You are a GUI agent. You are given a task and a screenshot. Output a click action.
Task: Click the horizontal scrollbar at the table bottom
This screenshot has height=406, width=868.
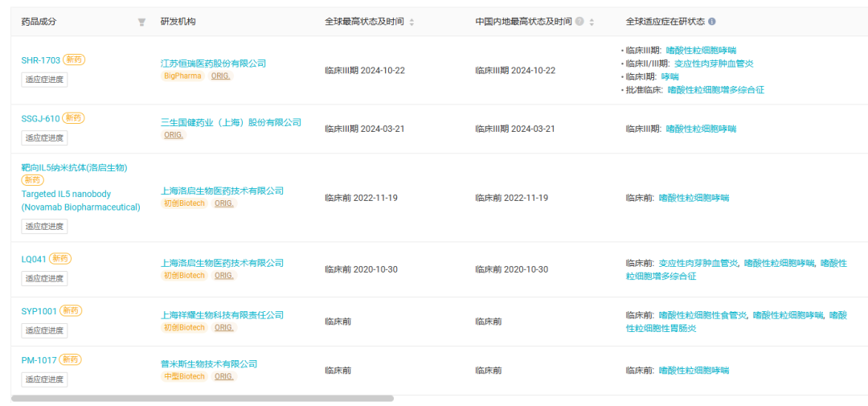click(x=202, y=398)
